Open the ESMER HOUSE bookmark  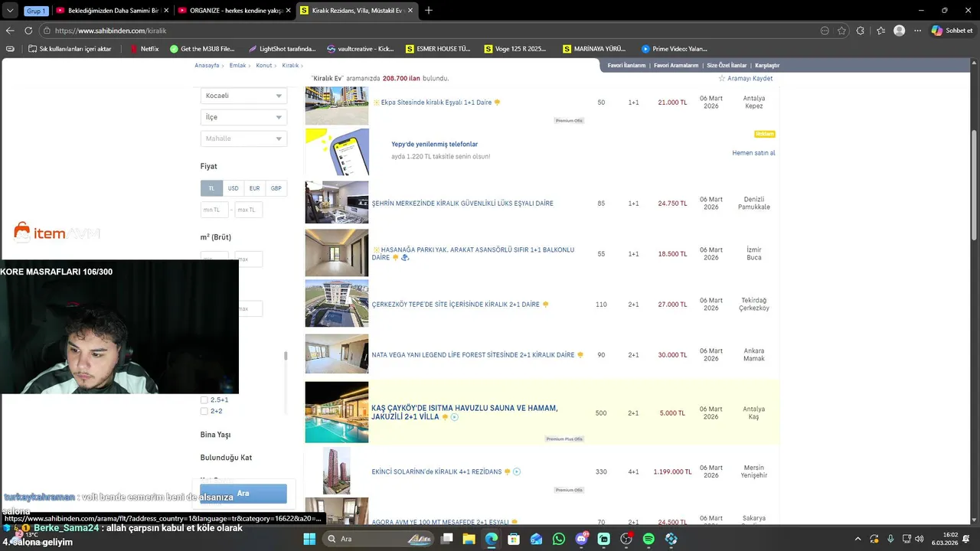(x=438, y=49)
